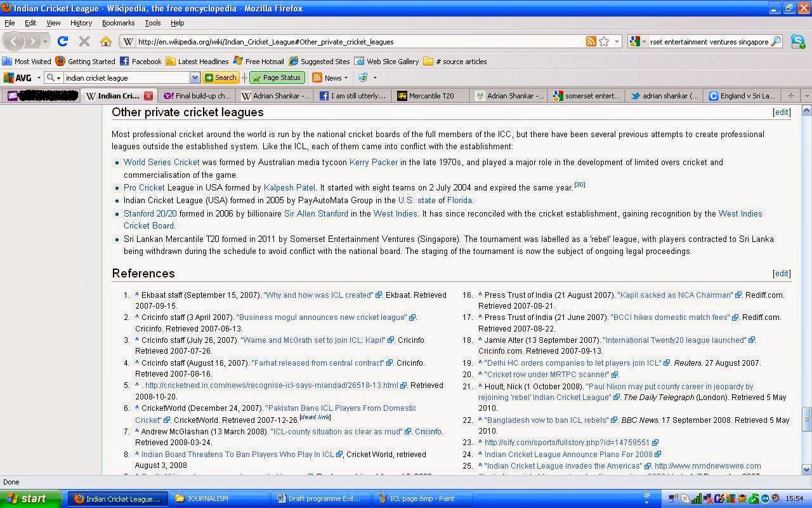This screenshot has height=508, width=812.
Task: Open Draft programme document in the taskbar
Action: pos(321,498)
